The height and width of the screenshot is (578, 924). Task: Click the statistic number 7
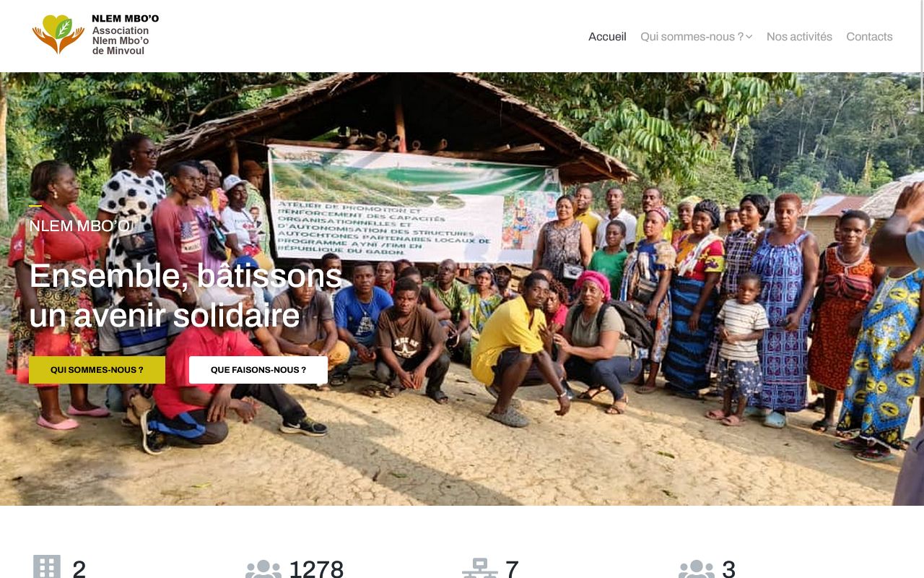[512, 569]
